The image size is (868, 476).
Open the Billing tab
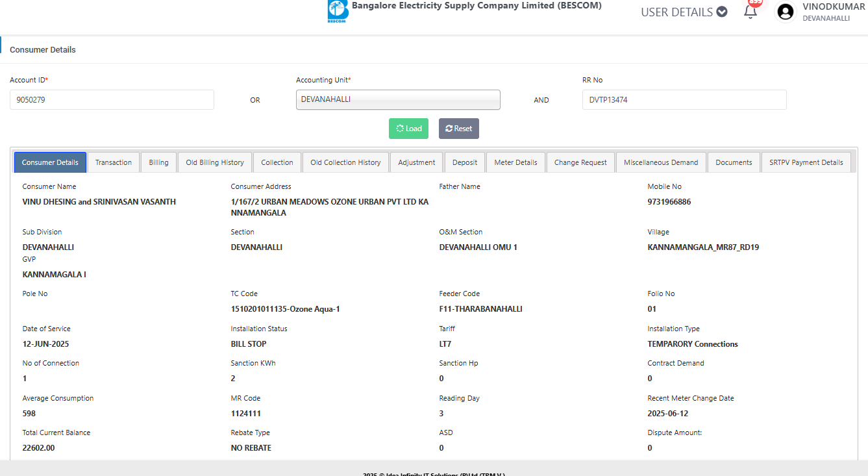158,162
